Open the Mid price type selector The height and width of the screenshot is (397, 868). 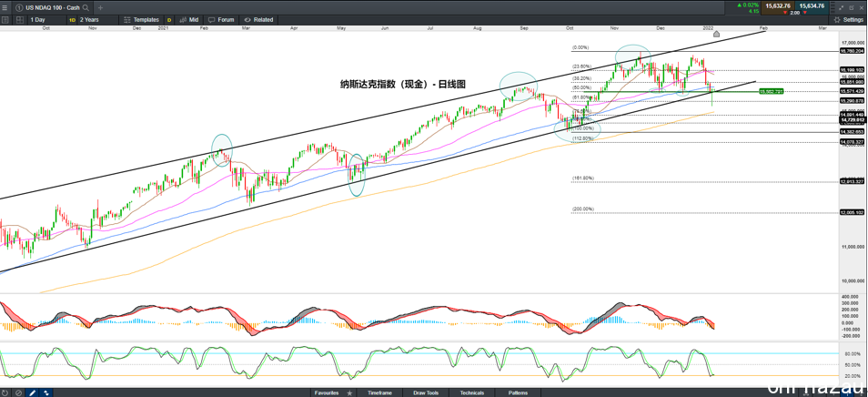click(189, 19)
